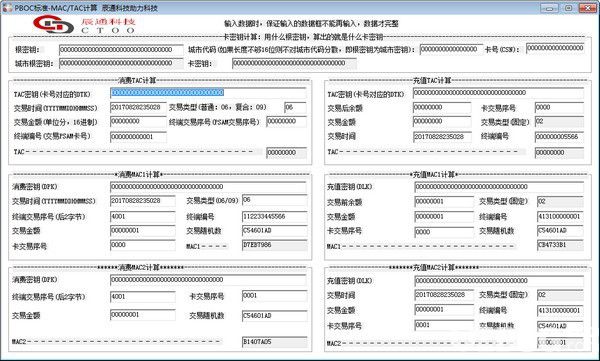
Task: Click the 交易金额 field in 充值TAC计算
Action: point(442,122)
